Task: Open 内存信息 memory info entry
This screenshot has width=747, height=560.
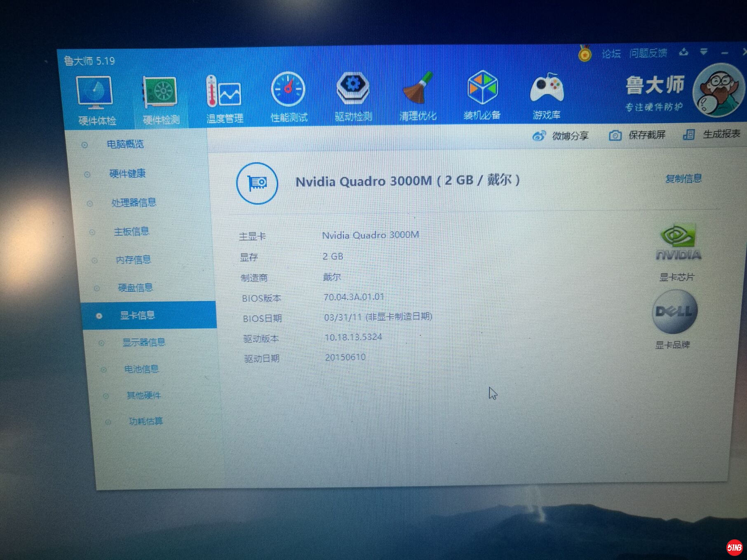Action: pos(133,260)
